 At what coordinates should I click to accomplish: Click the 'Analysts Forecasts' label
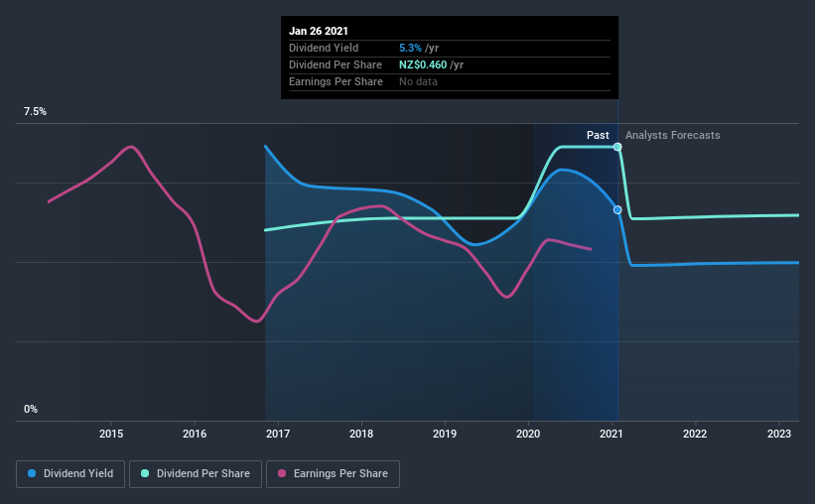click(673, 135)
